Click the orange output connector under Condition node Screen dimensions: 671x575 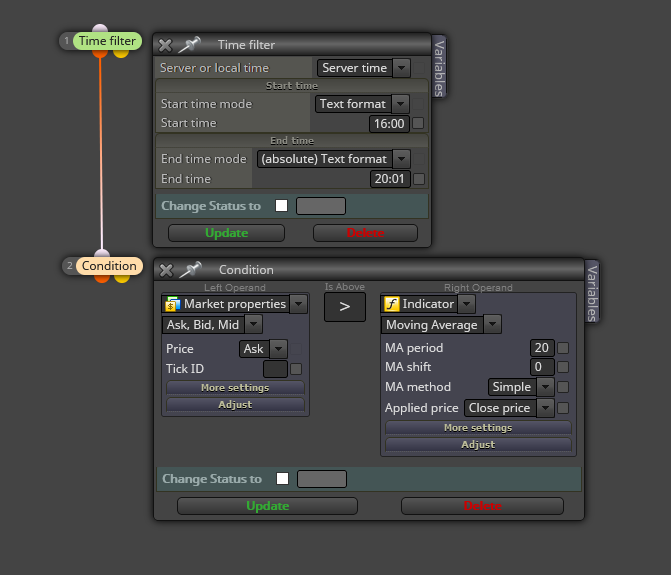(102, 278)
